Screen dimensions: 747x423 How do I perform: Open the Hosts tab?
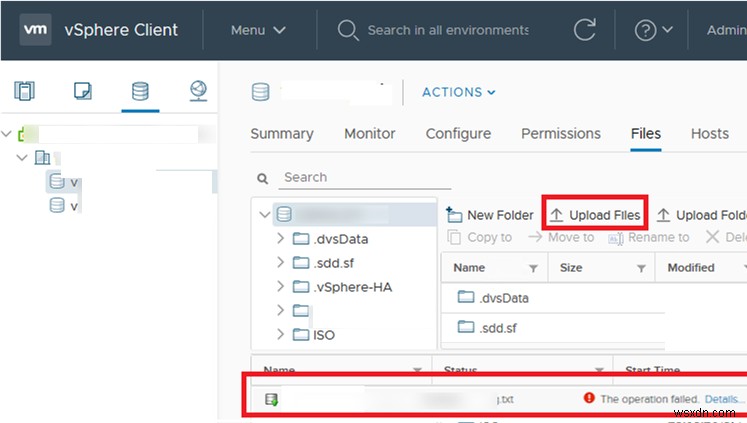710,134
